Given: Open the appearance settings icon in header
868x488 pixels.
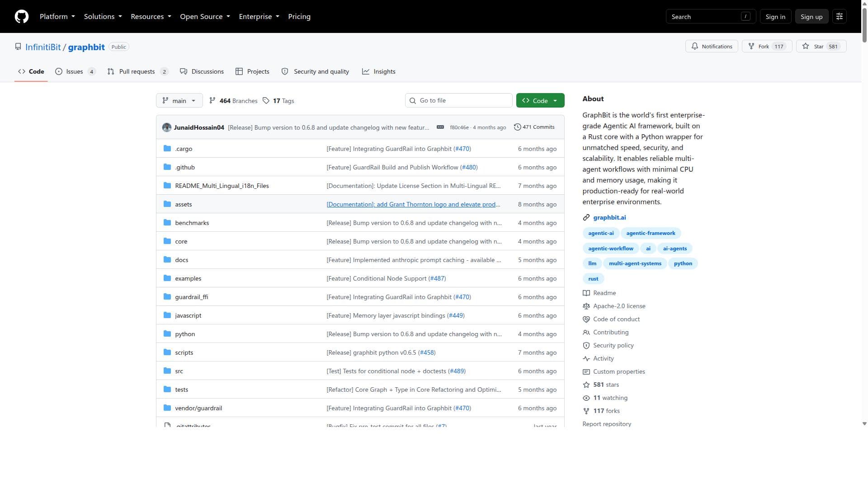Looking at the screenshot, I should coord(840,17).
